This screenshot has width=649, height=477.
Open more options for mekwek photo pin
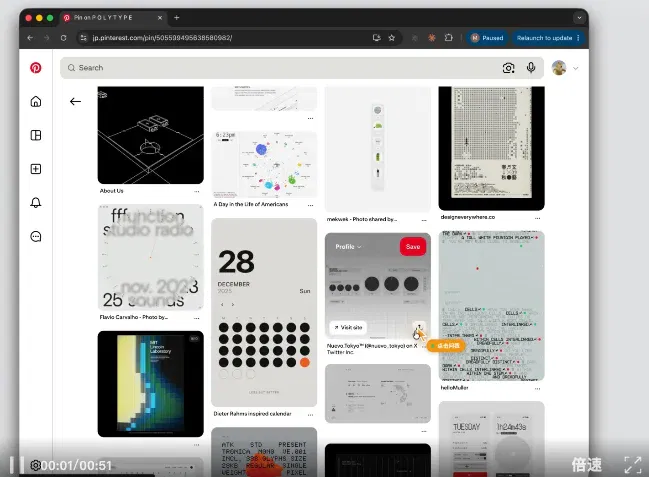click(424, 220)
